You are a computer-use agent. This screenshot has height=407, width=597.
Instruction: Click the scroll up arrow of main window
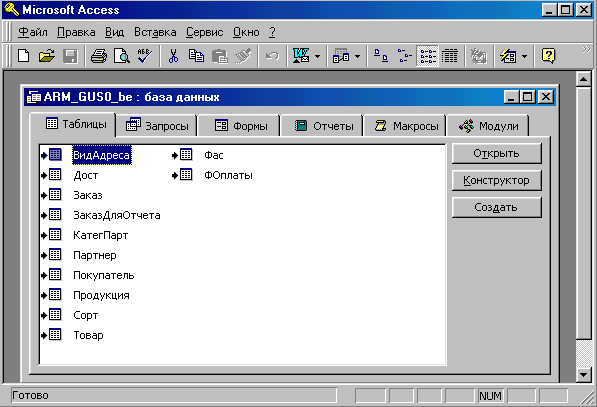[583, 79]
